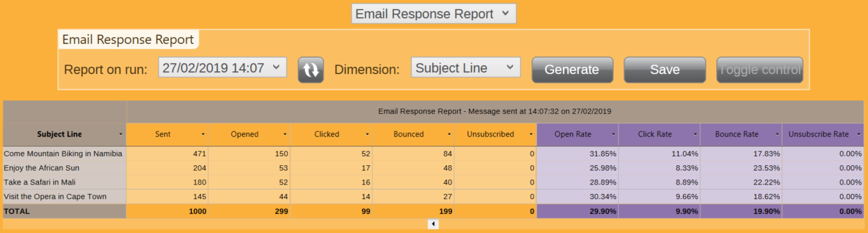868x233 pixels.
Task: Open the Sent column dropdown arrow
Action: [203, 135]
